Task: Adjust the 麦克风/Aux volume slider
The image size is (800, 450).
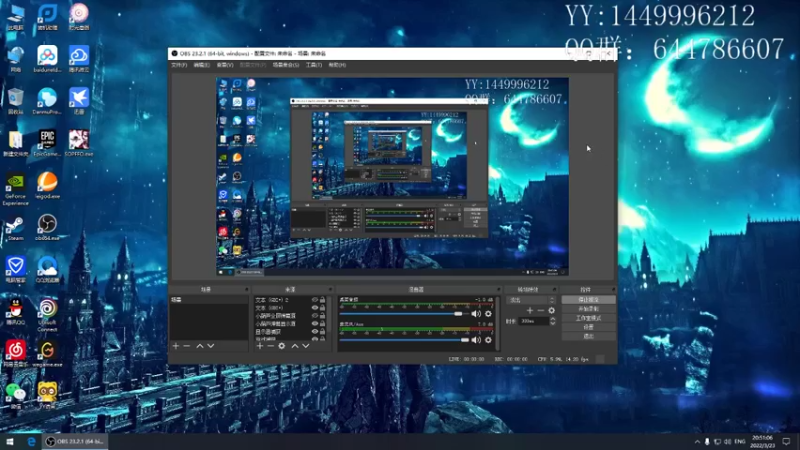Action: coord(405,340)
